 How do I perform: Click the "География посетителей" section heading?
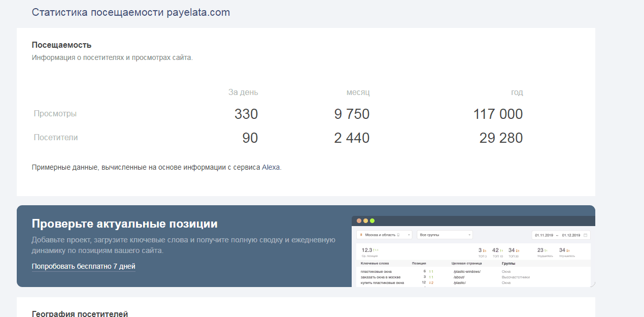pos(80,313)
